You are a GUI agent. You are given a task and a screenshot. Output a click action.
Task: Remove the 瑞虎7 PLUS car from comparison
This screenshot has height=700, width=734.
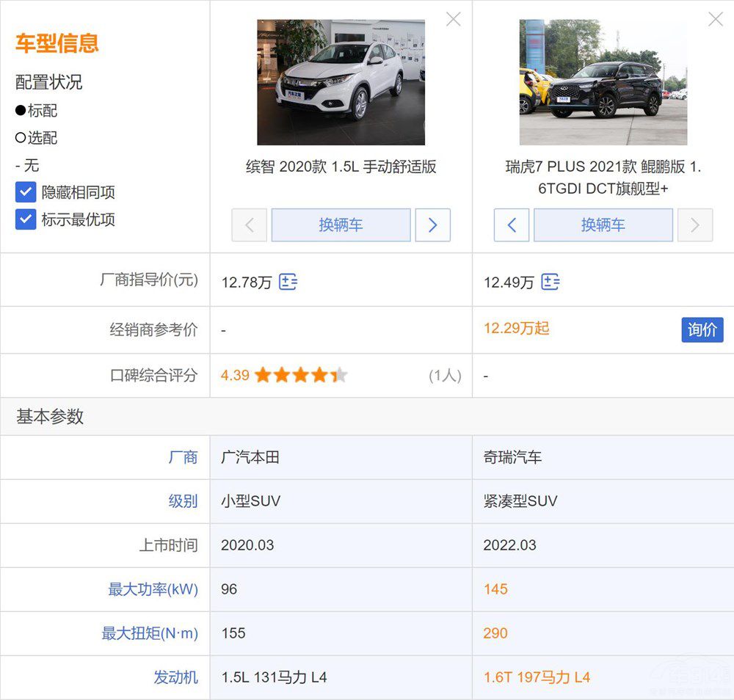click(715, 20)
